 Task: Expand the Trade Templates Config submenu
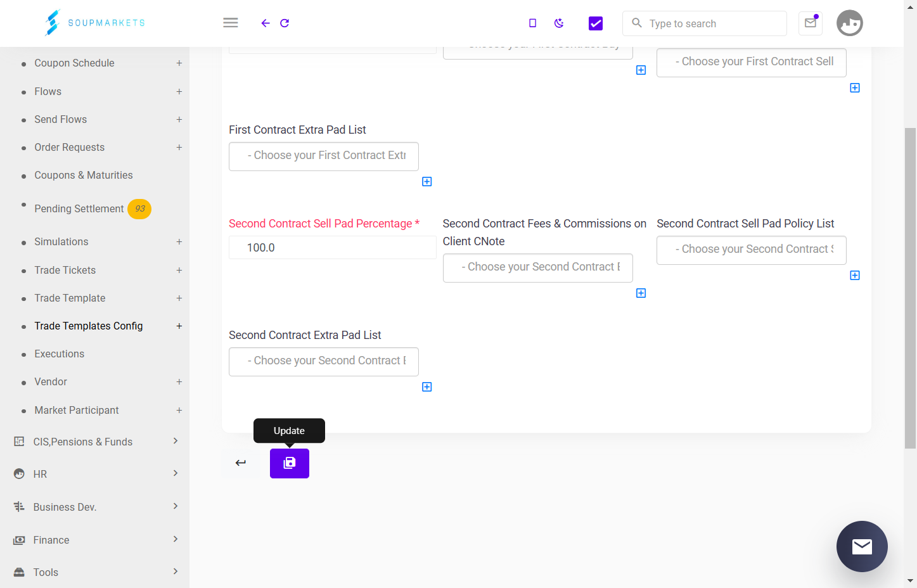179,326
